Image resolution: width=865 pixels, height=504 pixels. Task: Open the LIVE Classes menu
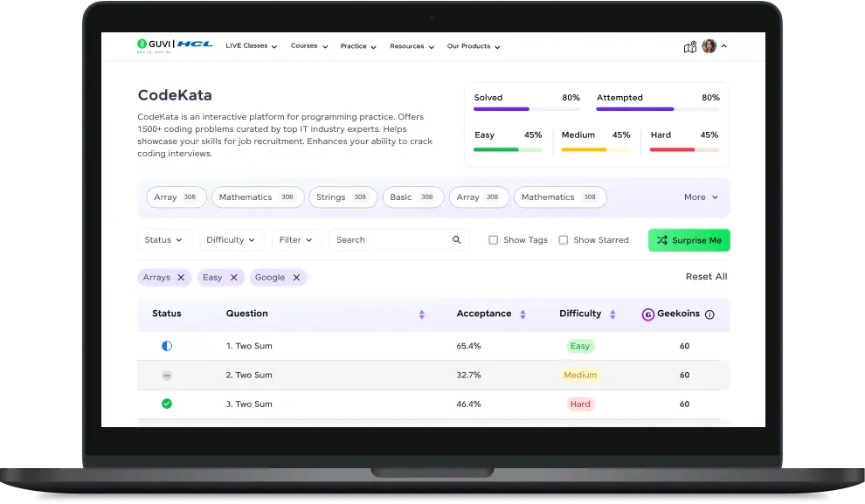[x=251, y=45]
